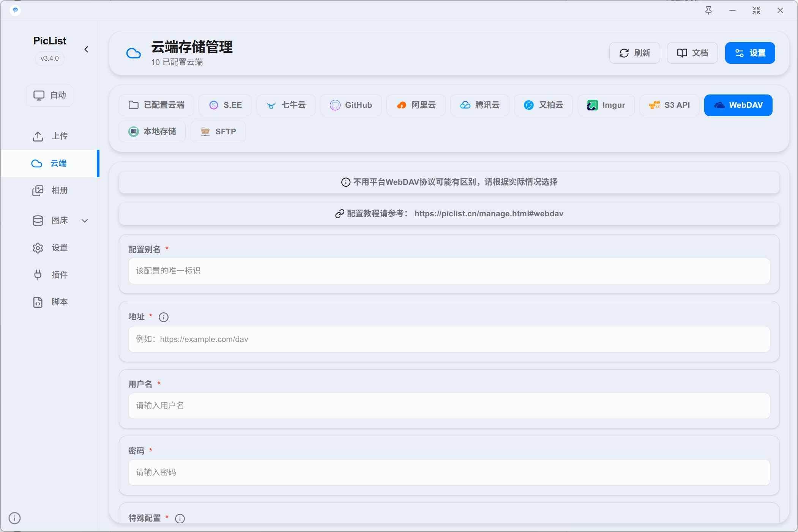This screenshot has height=532, width=798.
Task: Switch to the S3 API tab
Action: (669, 105)
